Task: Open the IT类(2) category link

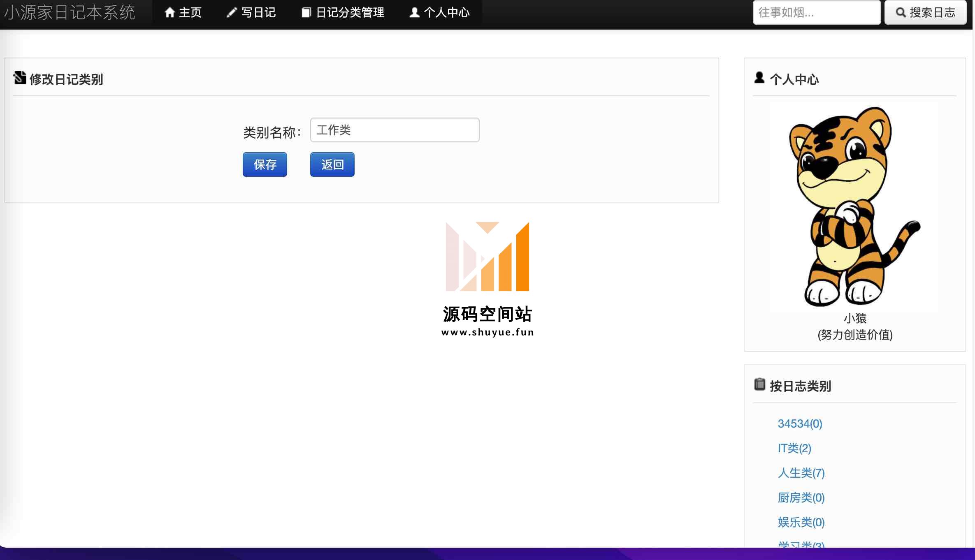Action: [x=794, y=448]
